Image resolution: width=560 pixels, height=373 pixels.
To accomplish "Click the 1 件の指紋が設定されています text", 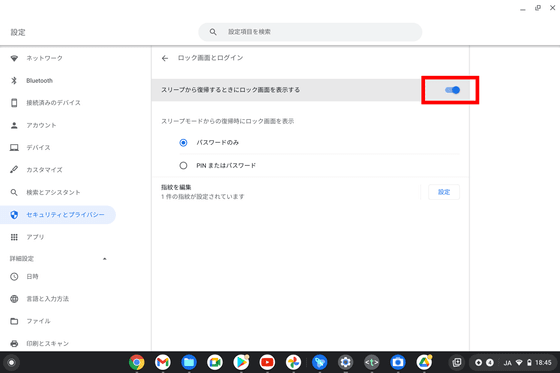I will click(x=202, y=197).
